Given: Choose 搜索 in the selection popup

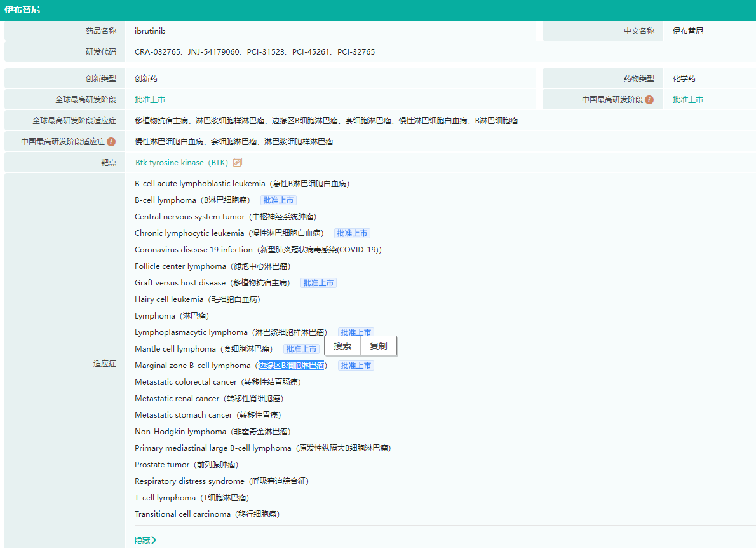Looking at the screenshot, I should pyautogui.click(x=342, y=346).
